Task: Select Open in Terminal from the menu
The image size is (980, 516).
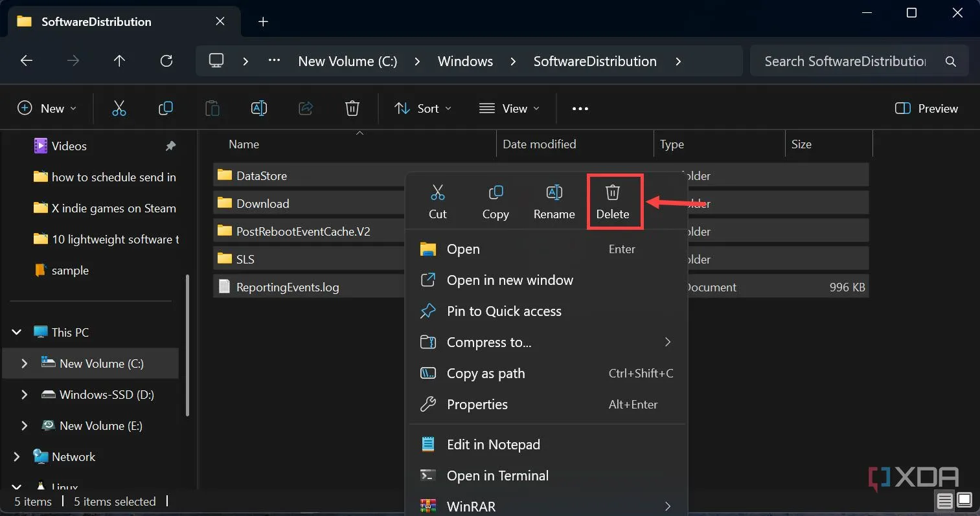Action: pyautogui.click(x=497, y=475)
